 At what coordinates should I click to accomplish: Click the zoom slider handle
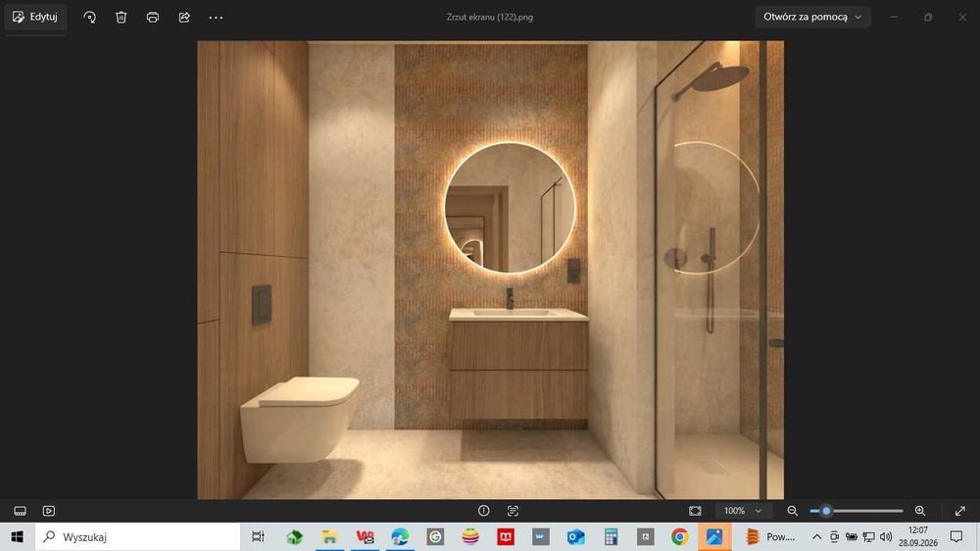tap(826, 511)
